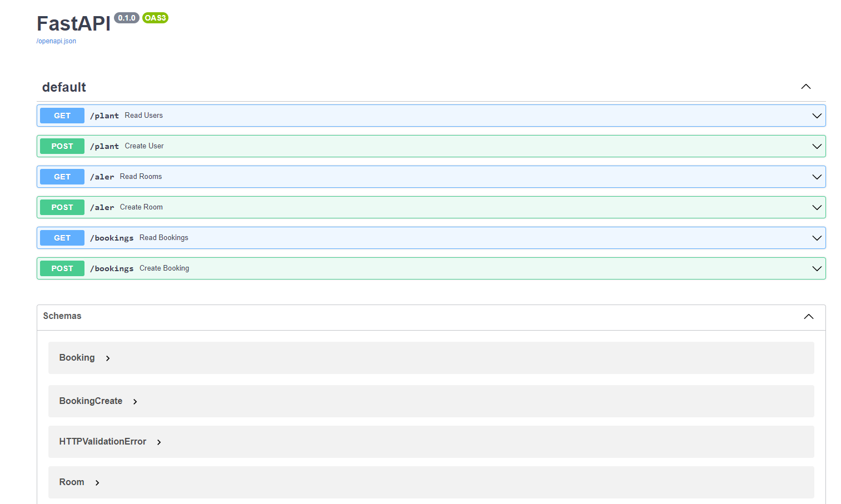Click the POST badge on Create Booking
Viewport: 841px width, 504px height.
tap(61, 268)
